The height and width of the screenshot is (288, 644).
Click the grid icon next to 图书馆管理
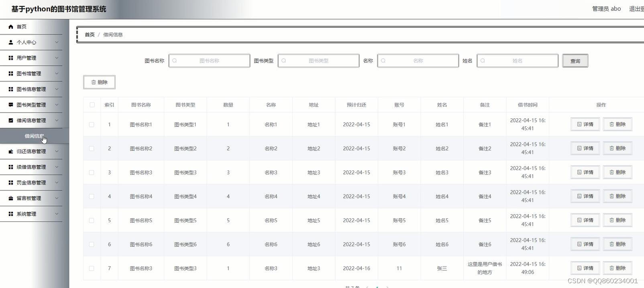point(11,73)
